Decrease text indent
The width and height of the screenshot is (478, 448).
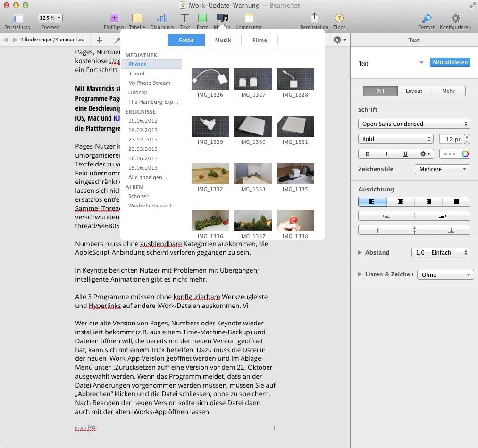point(386,216)
